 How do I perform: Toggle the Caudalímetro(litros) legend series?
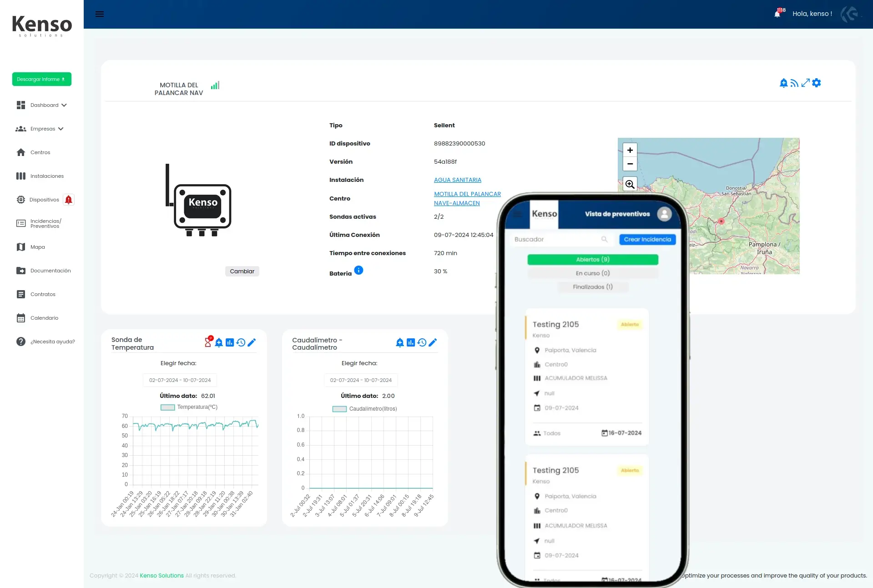[x=364, y=409]
